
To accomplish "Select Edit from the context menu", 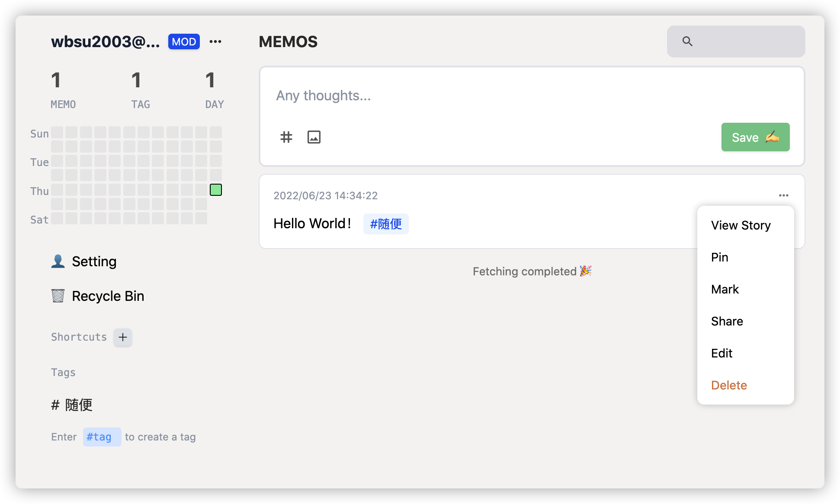I will pyautogui.click(x=721, y=353).
